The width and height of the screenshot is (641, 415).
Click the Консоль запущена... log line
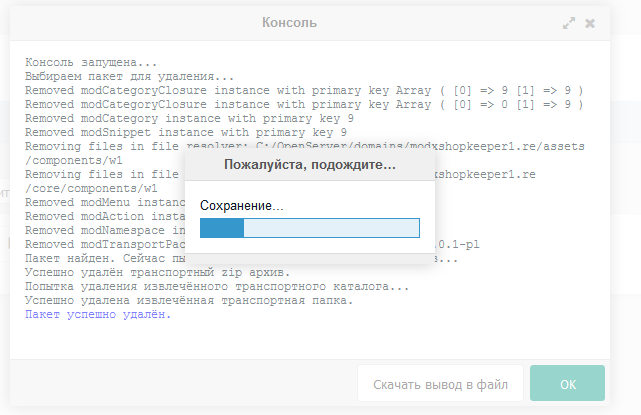[91, 62]
